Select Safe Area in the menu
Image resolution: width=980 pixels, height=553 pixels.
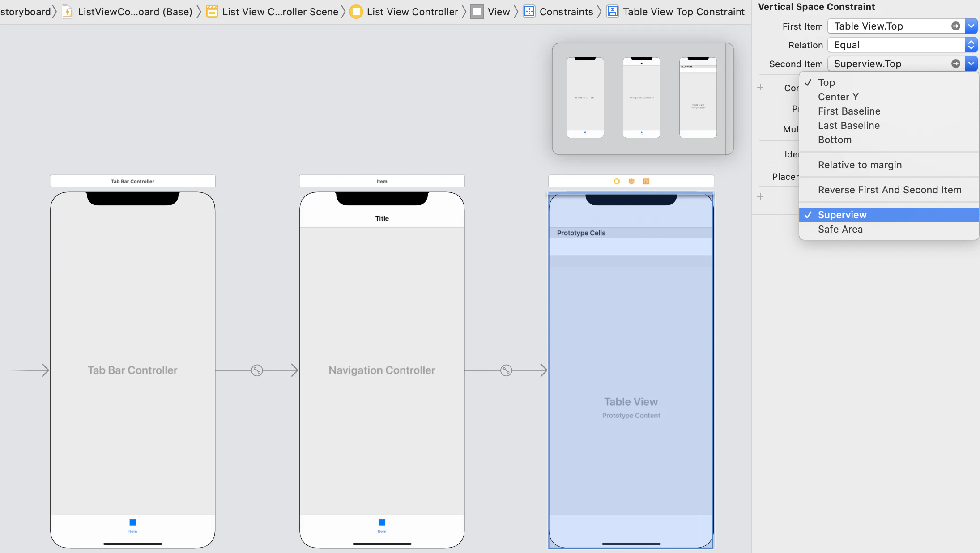[840, 229]
